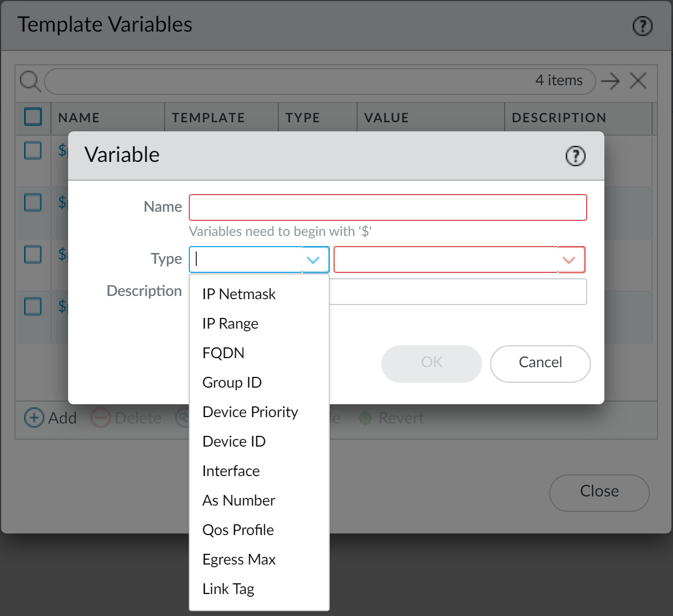673x616 pixels.
Task: Click the Close button
Action: pyautogui.click(x=599, y=492)
